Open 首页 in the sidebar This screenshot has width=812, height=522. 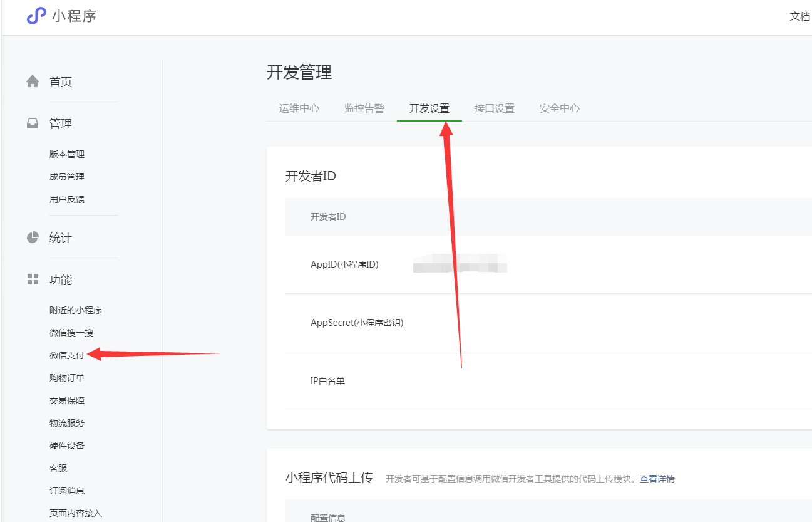point(61,81)
